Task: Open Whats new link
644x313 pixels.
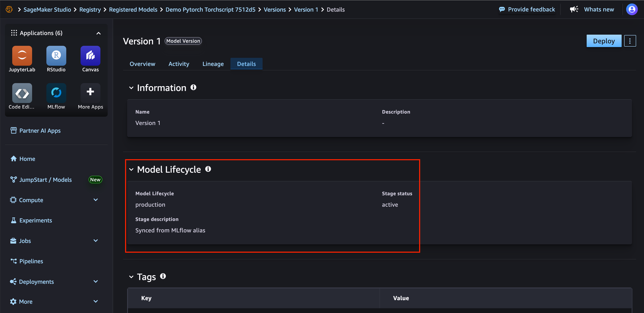Action: tap(599, 10)
